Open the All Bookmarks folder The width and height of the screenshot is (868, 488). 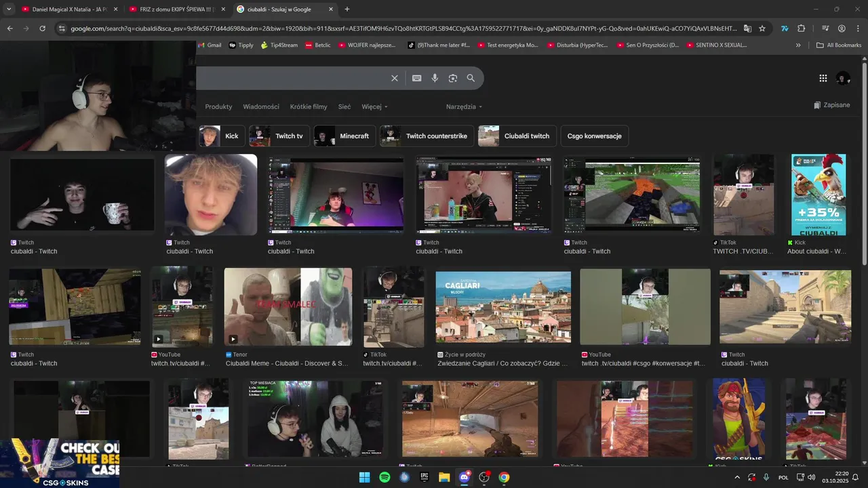838,45
